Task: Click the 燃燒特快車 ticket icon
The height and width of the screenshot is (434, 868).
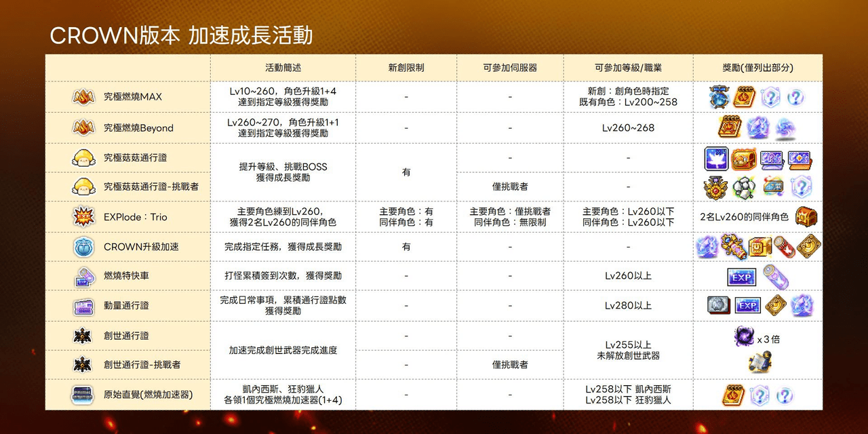Action: (x=83, y=276)
